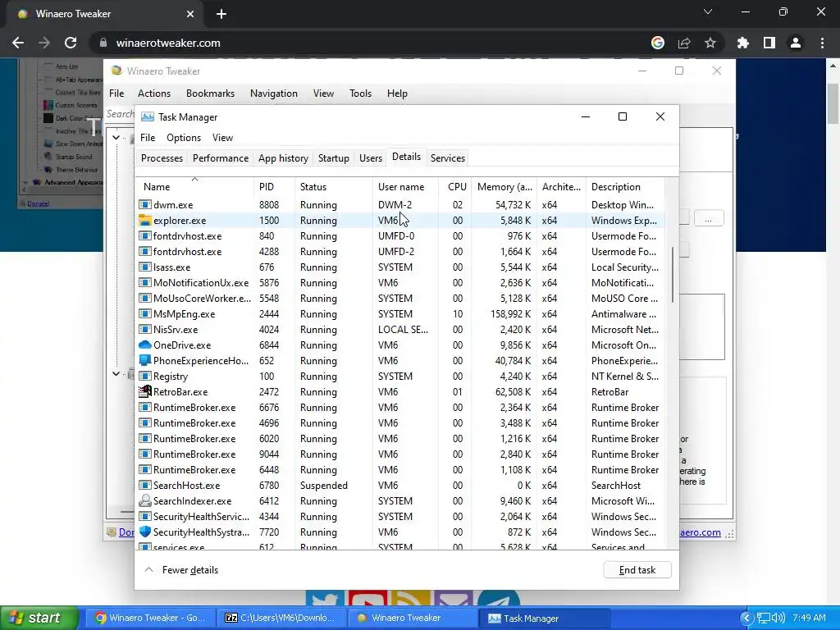This screenshot has width=840, height=630.
Task: Sort by the PID column header
Action: [274, 186]
